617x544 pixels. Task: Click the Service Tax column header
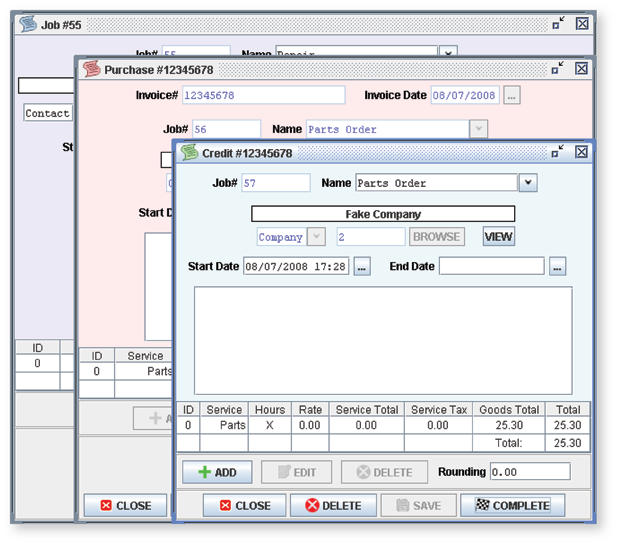coord(438,410)
